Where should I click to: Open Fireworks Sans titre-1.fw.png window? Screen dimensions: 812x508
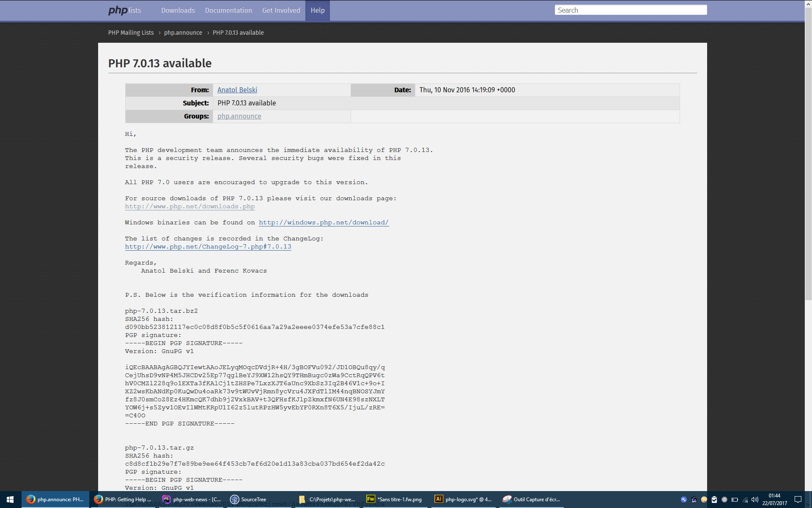[x=394, y=500]
